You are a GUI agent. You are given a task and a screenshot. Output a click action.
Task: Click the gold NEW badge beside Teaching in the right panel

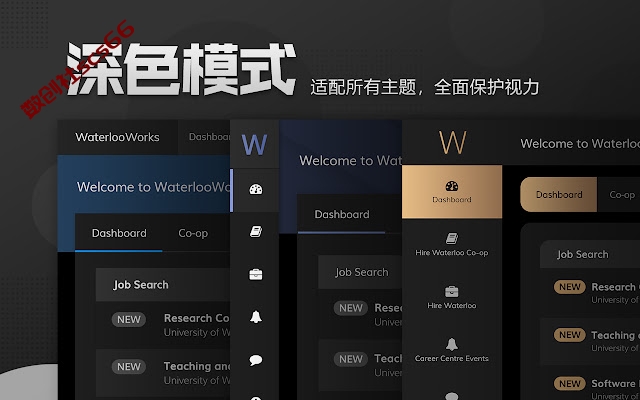click(570, 335)
